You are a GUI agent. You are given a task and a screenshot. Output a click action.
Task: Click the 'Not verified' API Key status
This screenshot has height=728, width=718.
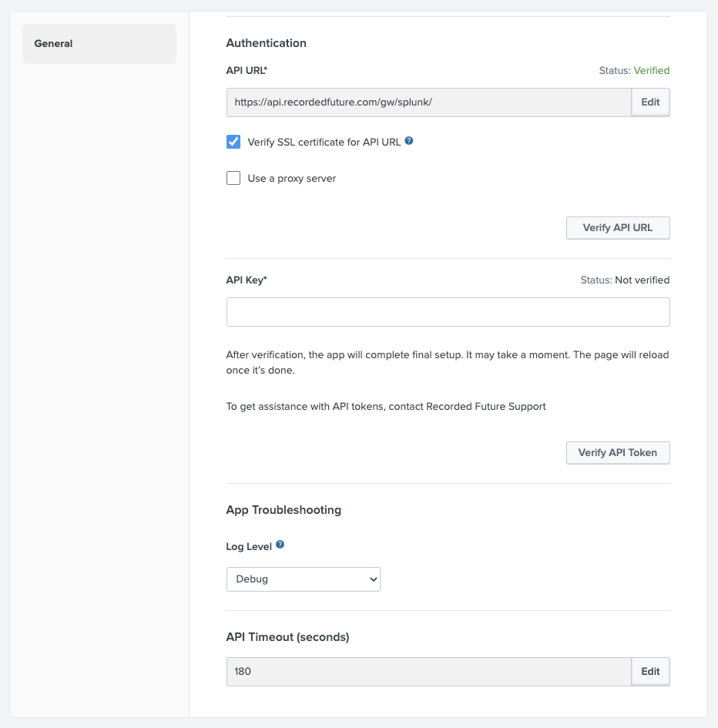(642, 280)
